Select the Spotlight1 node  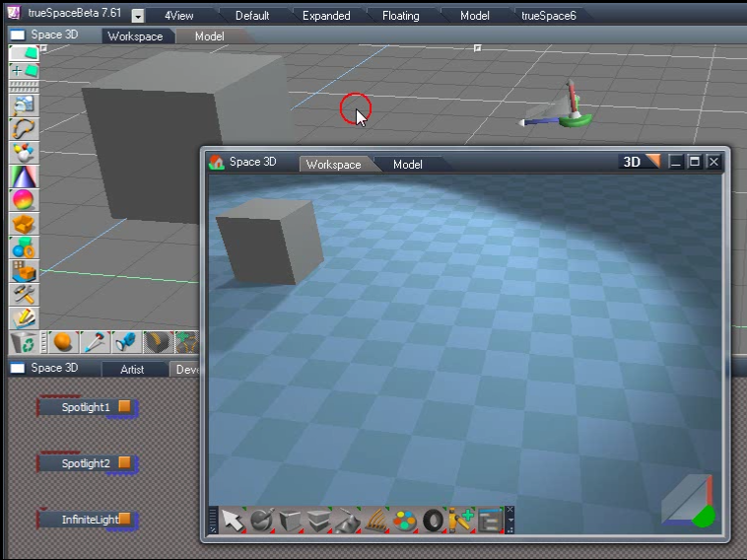(87, 407)
